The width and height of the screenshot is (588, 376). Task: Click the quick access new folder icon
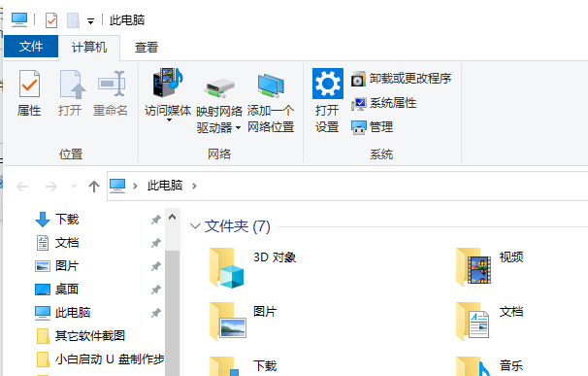point(73,19)
